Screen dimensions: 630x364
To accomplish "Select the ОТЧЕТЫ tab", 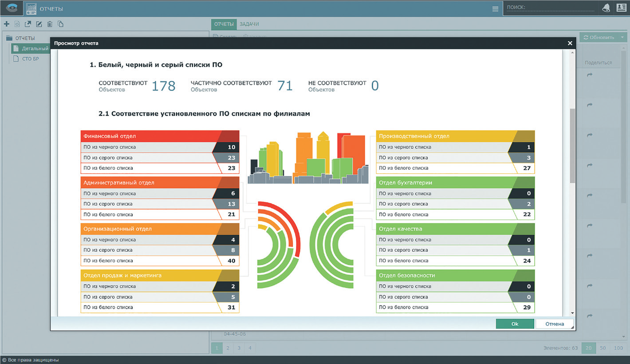I will (224, 24).
